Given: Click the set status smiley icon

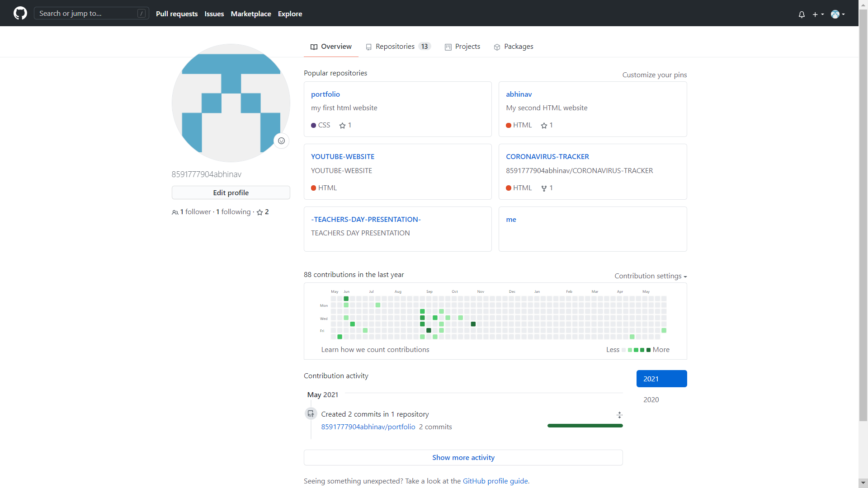Looking at the screenshot, I should pyautogui.click(x=281, y=141).
